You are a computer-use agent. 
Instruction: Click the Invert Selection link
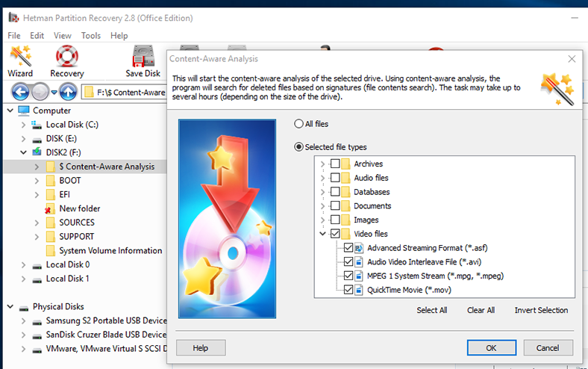[541, 310]
